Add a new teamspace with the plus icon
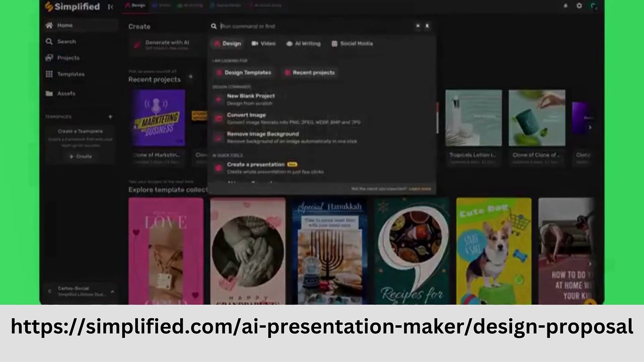This screenshot has height=362, width=644. [x=110, y=117]
